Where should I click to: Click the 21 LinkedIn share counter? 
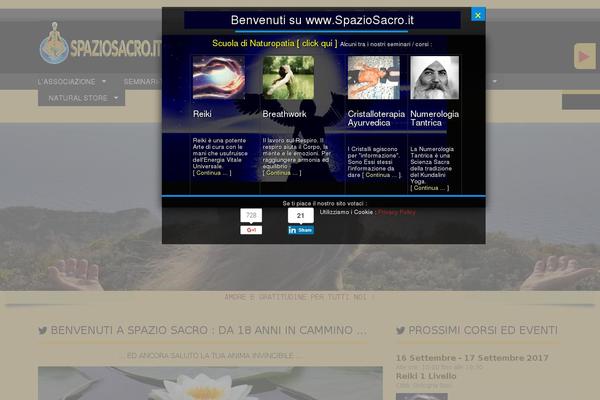(x=301, y=216)
